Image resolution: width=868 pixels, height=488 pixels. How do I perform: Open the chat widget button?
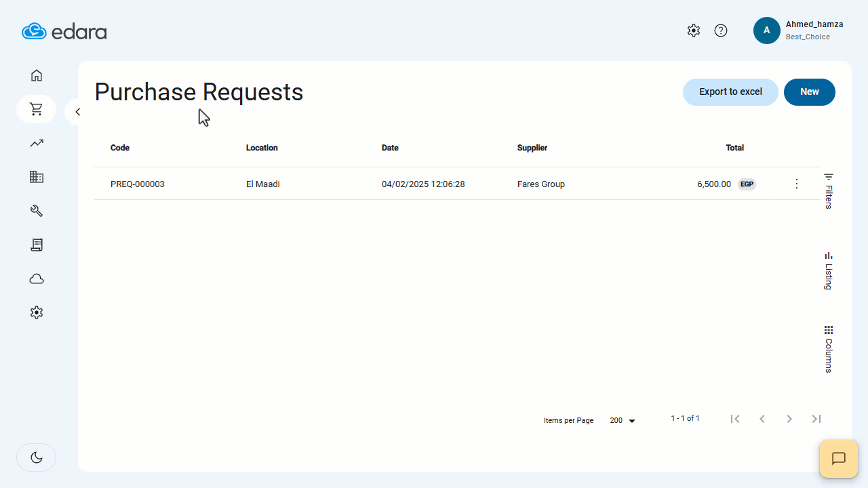[x=839, y=459]
